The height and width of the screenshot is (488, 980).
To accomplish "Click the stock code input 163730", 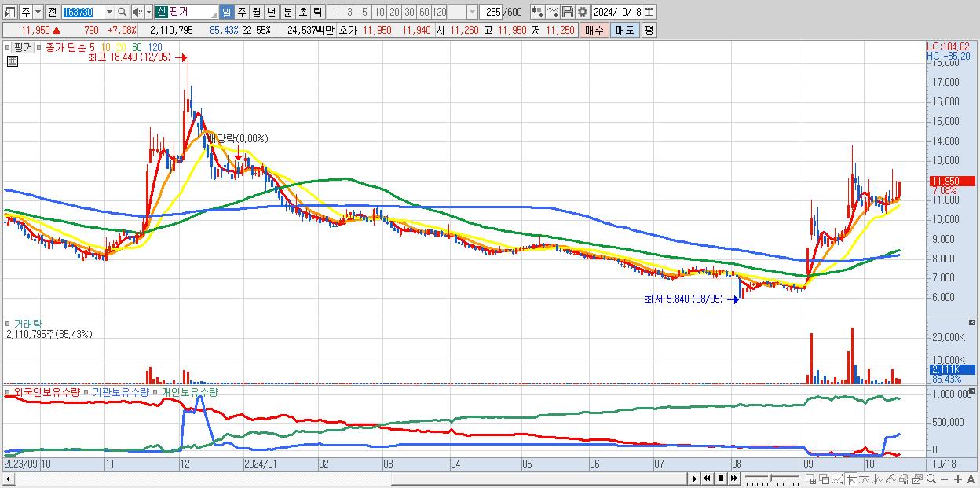I will (x=82, y=12).
